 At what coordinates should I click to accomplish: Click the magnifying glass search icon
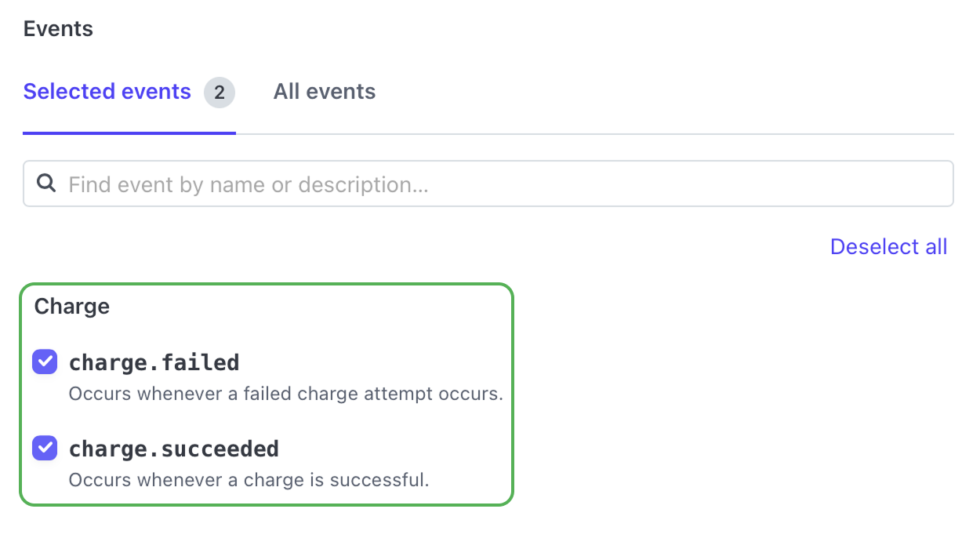[x=47, y=184]
